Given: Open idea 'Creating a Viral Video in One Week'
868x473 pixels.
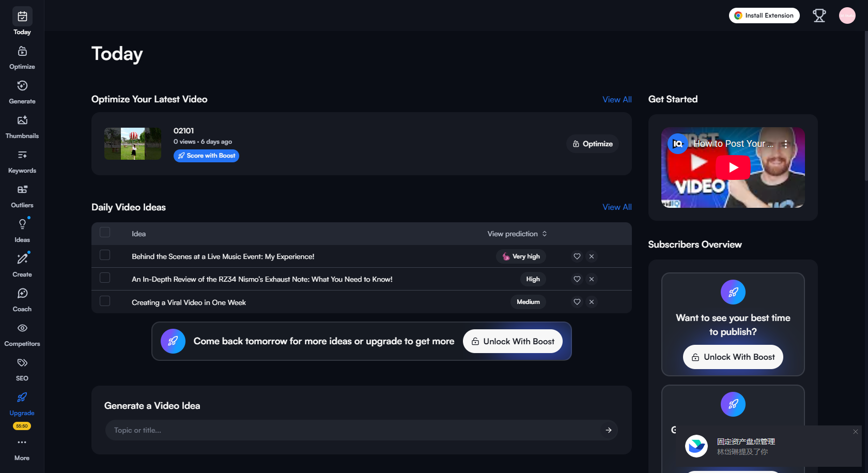Looking at the screenshot, I should 189,302.
